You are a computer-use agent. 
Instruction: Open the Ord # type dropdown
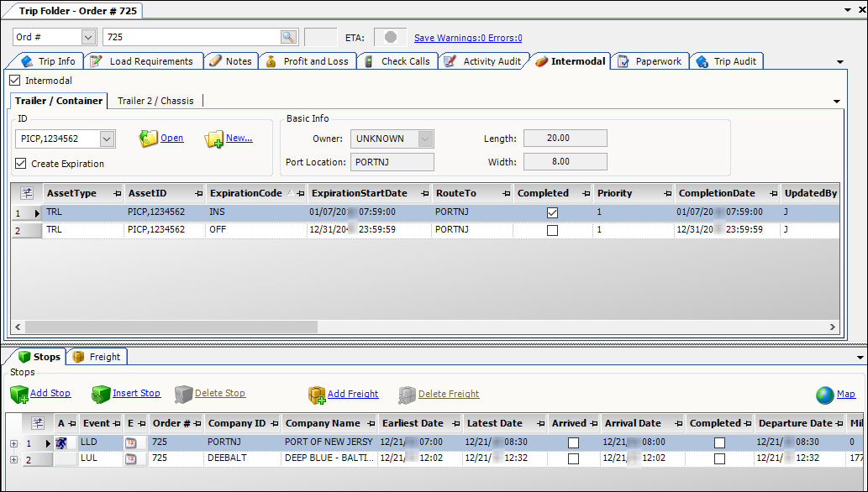tap(88, 37)
